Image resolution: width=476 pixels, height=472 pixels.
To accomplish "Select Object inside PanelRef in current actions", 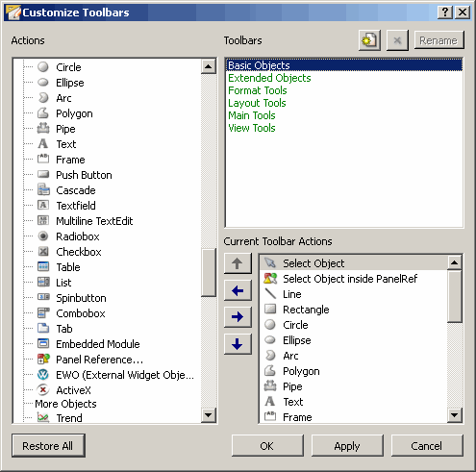I will (x=350, y=279).
